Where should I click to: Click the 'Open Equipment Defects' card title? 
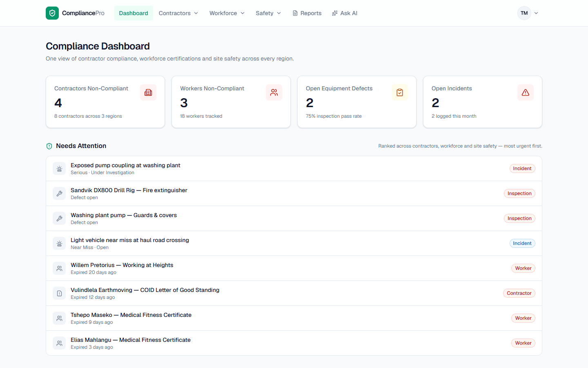click(339, 88)
